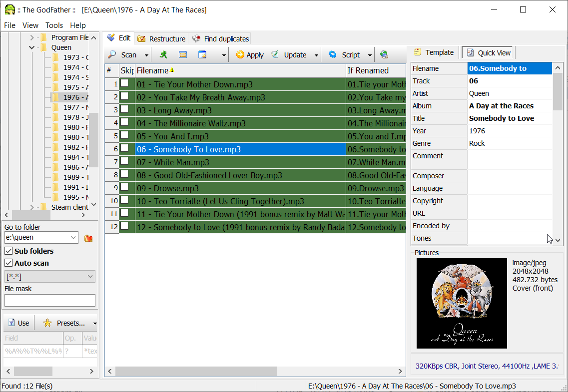
Task: Open the layout icon dropdown arrow
Action: [224, 55]
